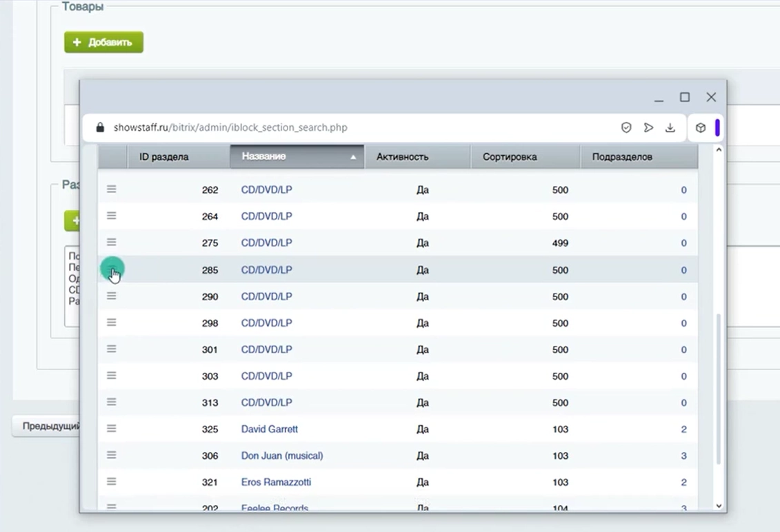Open row menu for section 262
Image resolution: width=780 pixels, height=532 pixels.
click(x=112, y=189)
